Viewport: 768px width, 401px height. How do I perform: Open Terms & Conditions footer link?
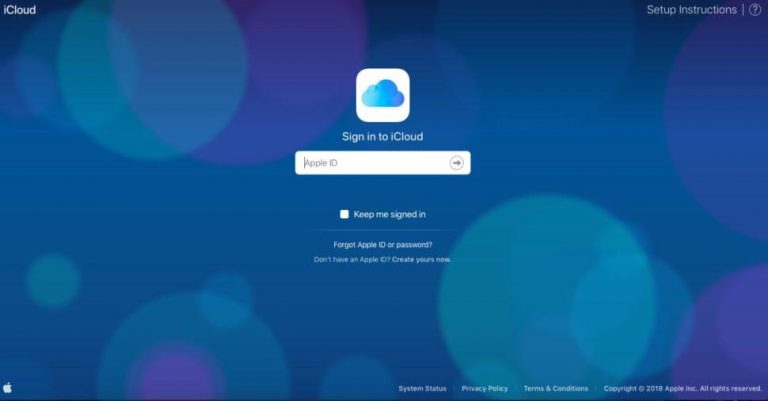pyautogui.click(x=556, y=388)
